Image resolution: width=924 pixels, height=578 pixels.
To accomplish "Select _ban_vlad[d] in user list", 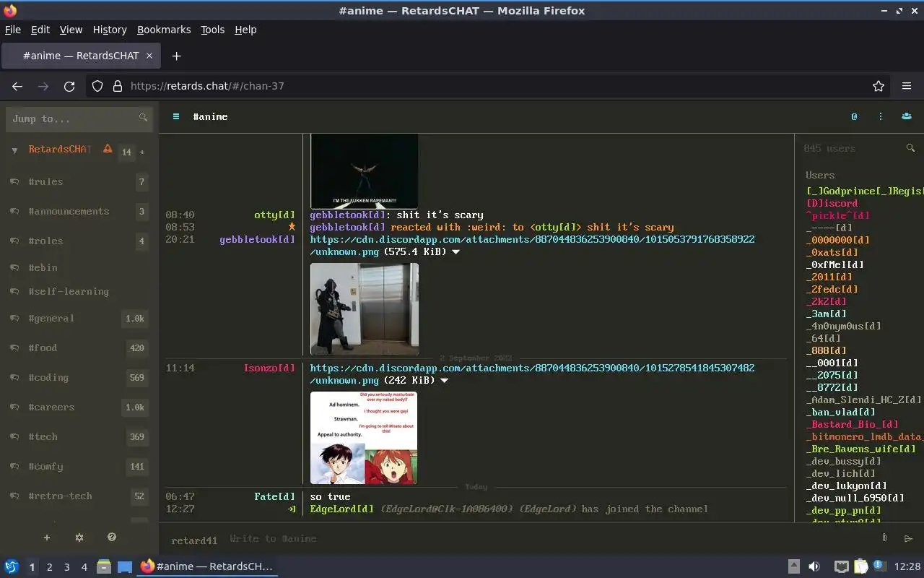I will [840, 412].
